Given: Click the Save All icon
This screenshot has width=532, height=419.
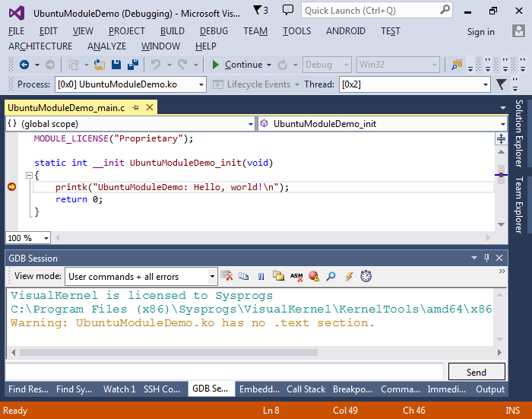Looking at the screenshot, I should [133, 65].
